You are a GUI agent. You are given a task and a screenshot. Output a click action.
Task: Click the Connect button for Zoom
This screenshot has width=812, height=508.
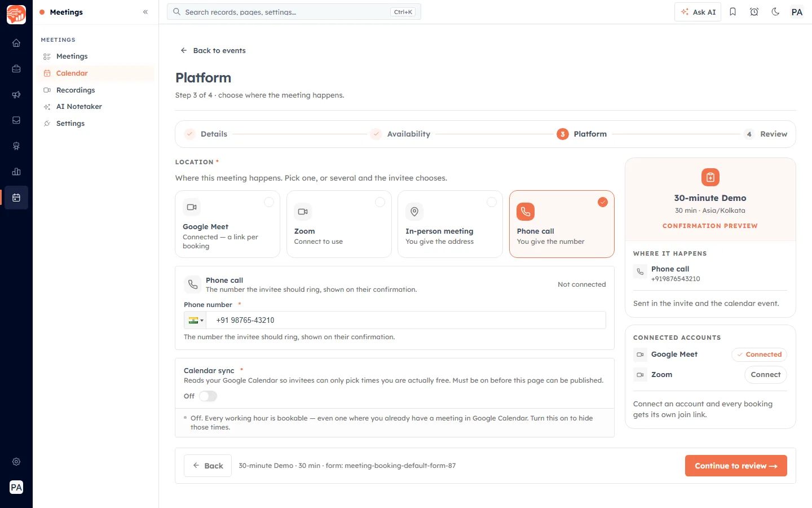tap(766, 375)
